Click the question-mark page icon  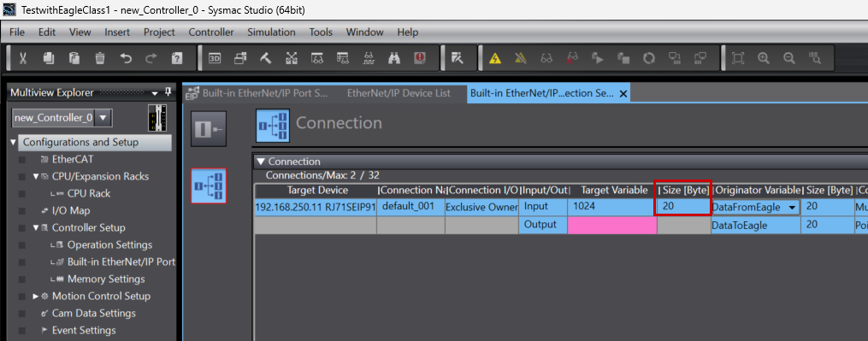click(x=177, y=58)
